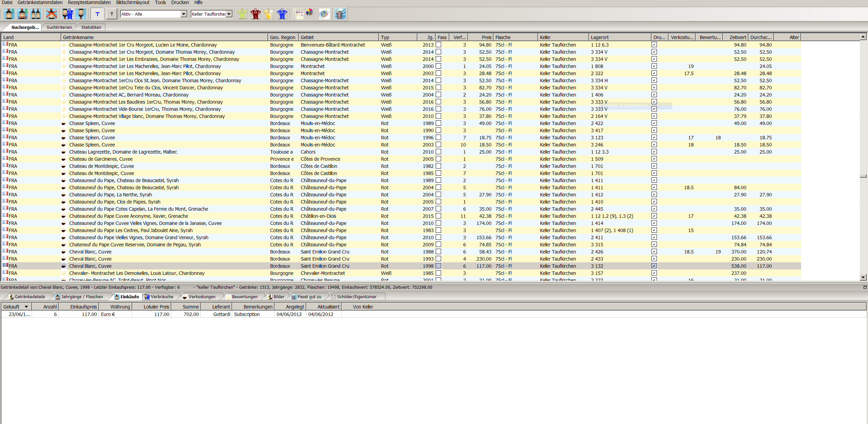Click the blue T toolbar button
Viewport: 868px width, 424px height.
98,14
